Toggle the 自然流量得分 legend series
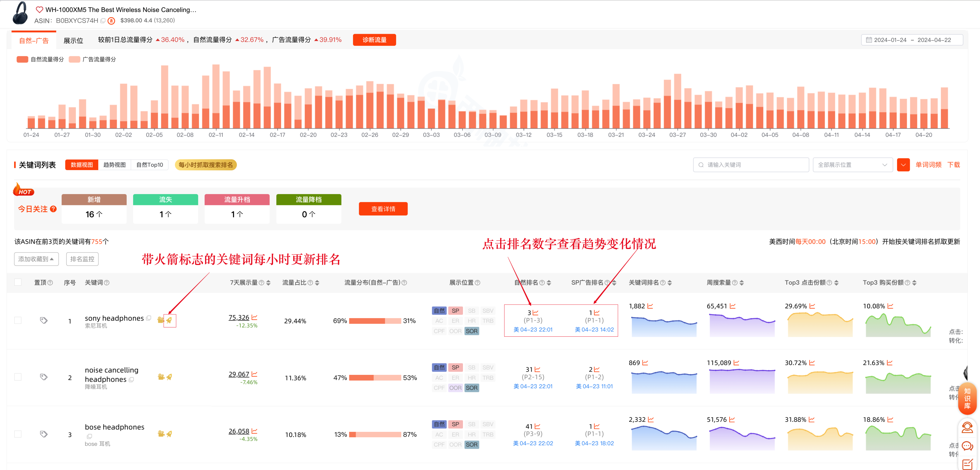This screenshot has width=980, height=470. pyautogui.click(x=40, y=59)
